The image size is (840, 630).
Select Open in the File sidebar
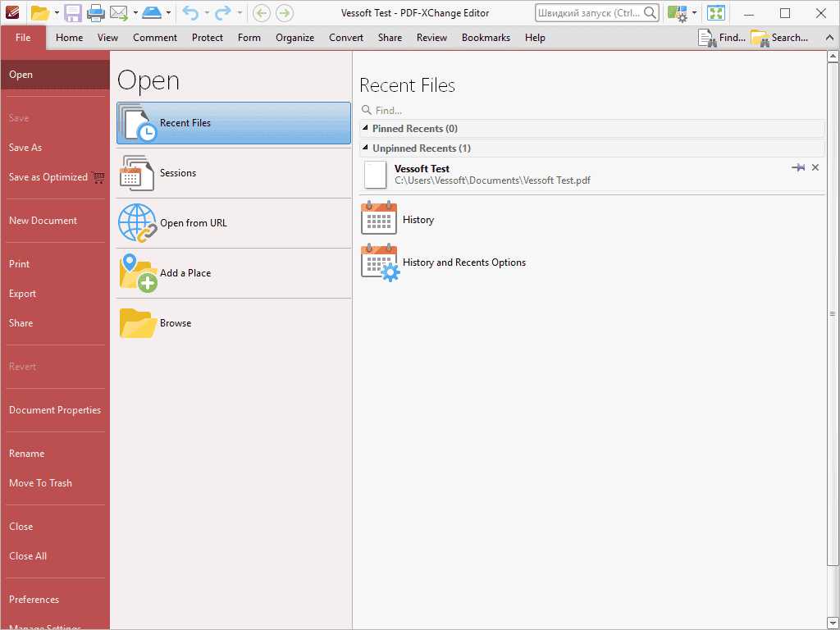pos(55,75)
